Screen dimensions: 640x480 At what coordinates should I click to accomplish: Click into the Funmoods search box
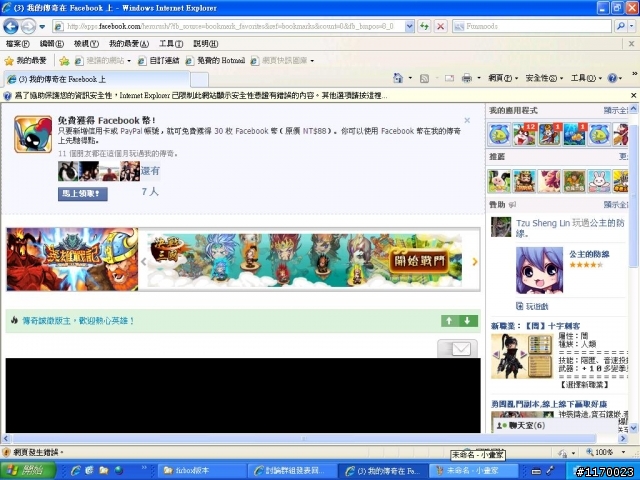pyautogui.click(x=531, y=27)
